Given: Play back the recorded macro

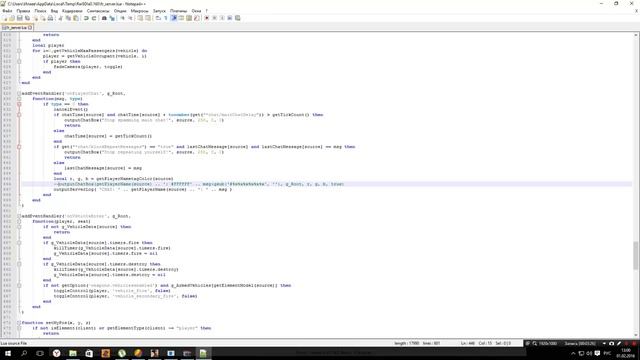Looking at the screenshot, I should tap(222, 18).
